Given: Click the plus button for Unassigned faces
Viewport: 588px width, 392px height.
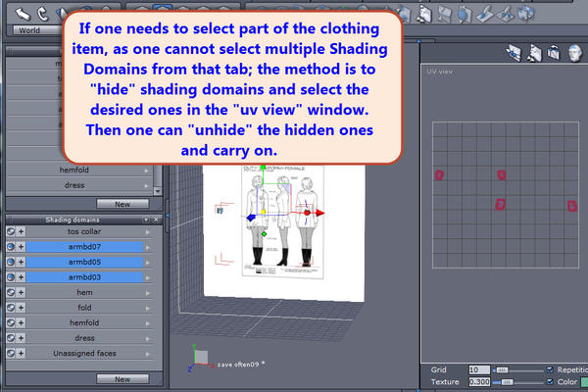Looking at the screenshot, I should [21, 353].
